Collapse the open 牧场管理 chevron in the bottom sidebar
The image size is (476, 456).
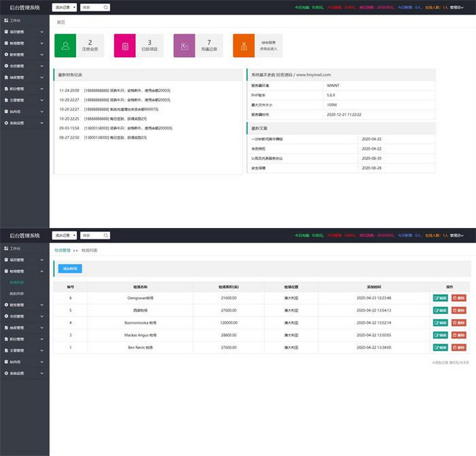(x=42, y=271)
